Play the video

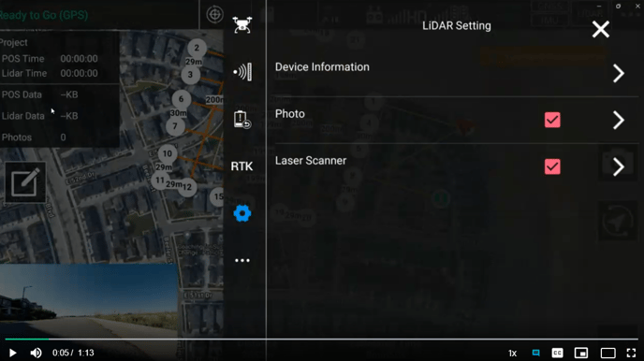click(x=12, y=353)
